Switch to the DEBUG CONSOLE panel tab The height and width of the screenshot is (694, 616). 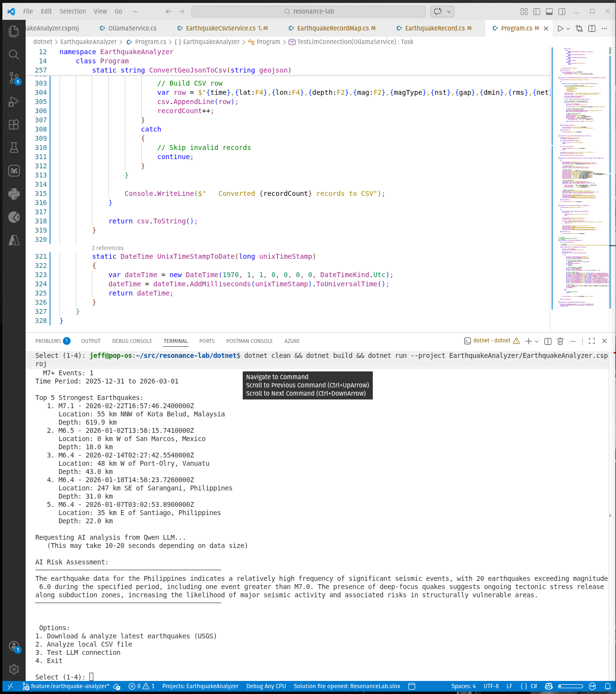point(132,341)
